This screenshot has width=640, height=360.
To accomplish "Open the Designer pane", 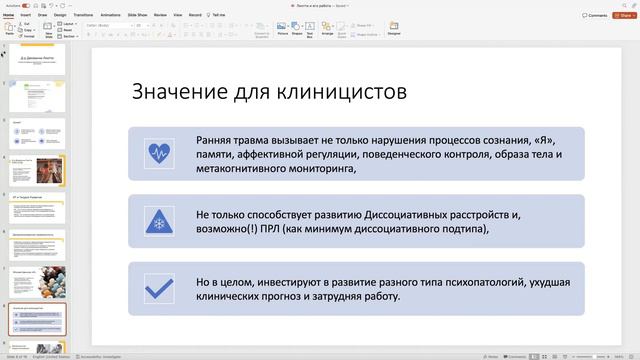I will tap(394, 29).
